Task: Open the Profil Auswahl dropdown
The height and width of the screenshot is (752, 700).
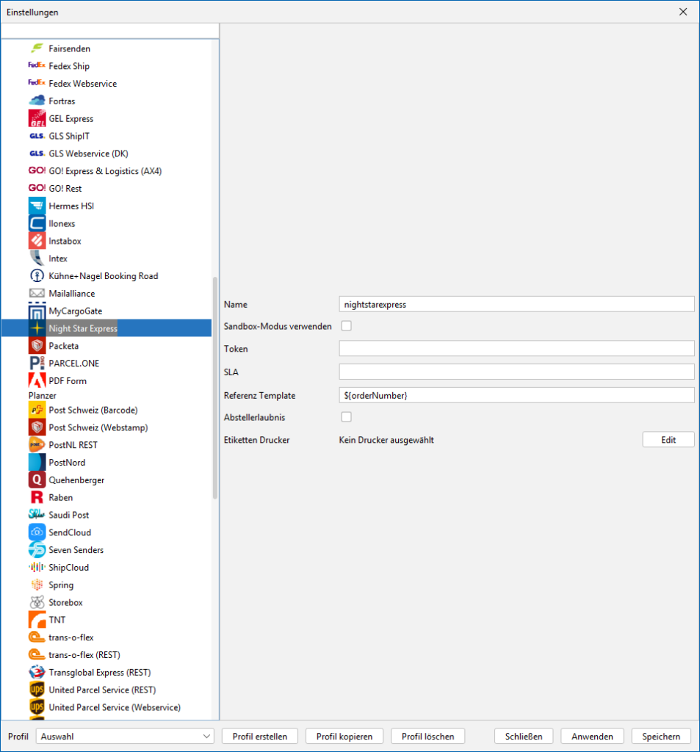Action: coord(125,736)
